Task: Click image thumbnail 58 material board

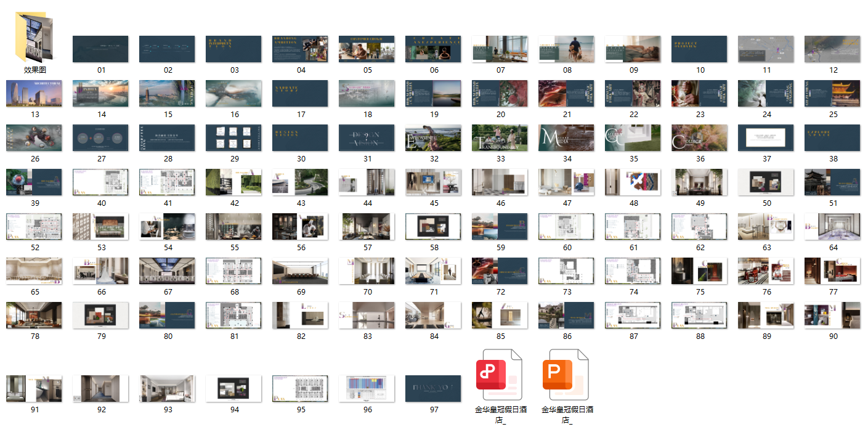Action: tap(434, 226)
